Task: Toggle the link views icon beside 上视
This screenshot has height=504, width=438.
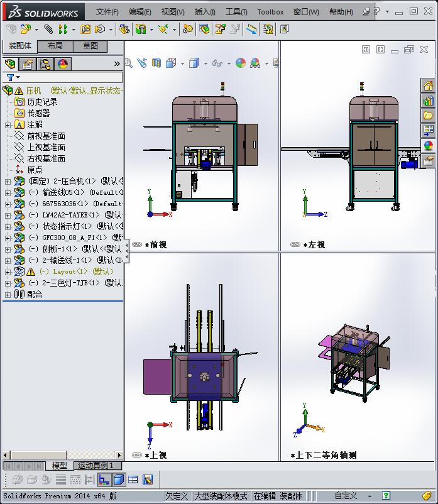Action: tap(137, 455)
